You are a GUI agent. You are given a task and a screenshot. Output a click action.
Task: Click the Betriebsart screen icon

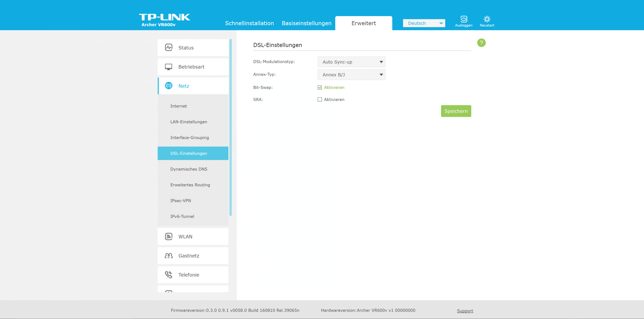click(x=169, y=67)
